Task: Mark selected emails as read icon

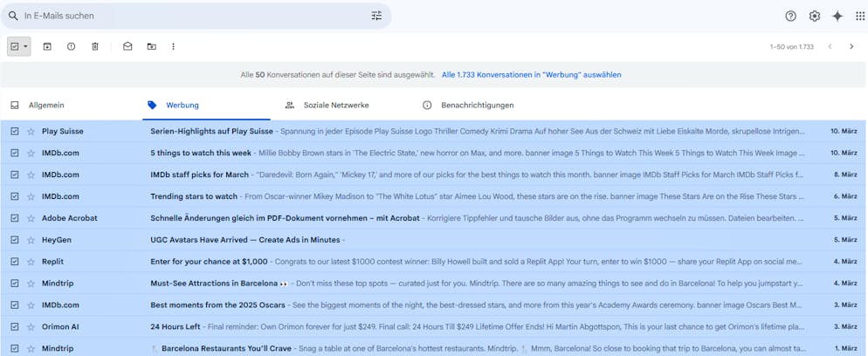Action: [x=127, y=46]
